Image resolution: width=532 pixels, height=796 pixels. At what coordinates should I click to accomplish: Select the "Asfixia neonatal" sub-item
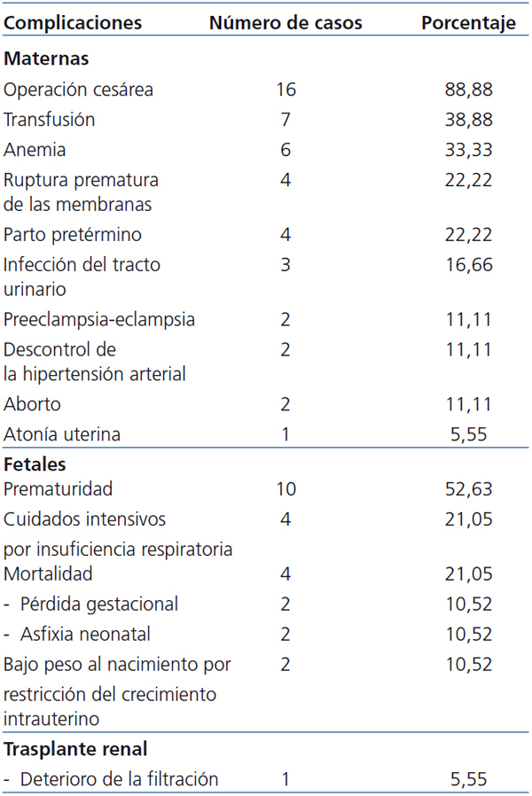coord(85,634)
